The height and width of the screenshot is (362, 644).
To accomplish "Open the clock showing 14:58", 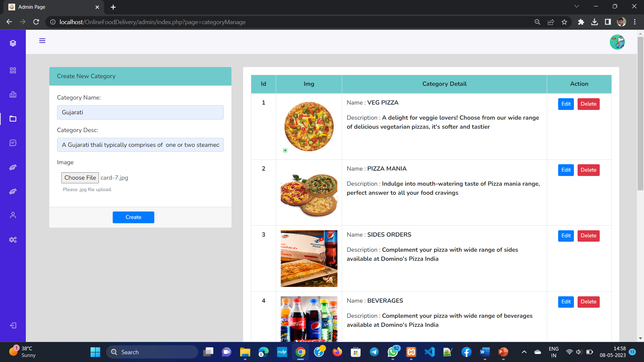I will coord(612,352).
